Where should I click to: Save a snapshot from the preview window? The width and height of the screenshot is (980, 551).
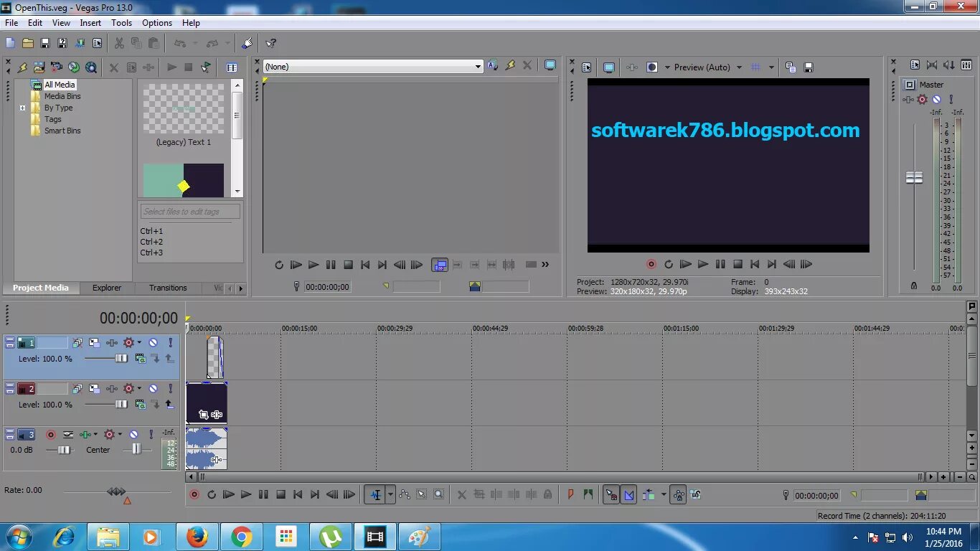tap(808, 67)
